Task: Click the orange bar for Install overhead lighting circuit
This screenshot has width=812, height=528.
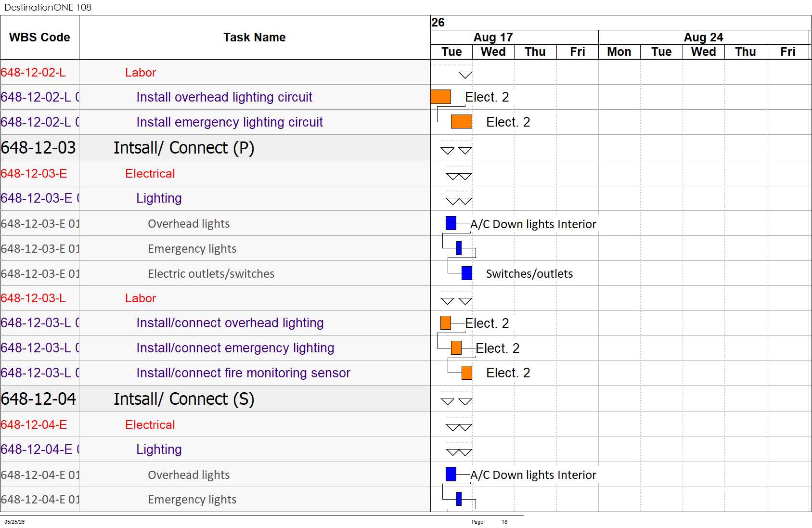Action: pyautogui.click(x=440, y=97)
